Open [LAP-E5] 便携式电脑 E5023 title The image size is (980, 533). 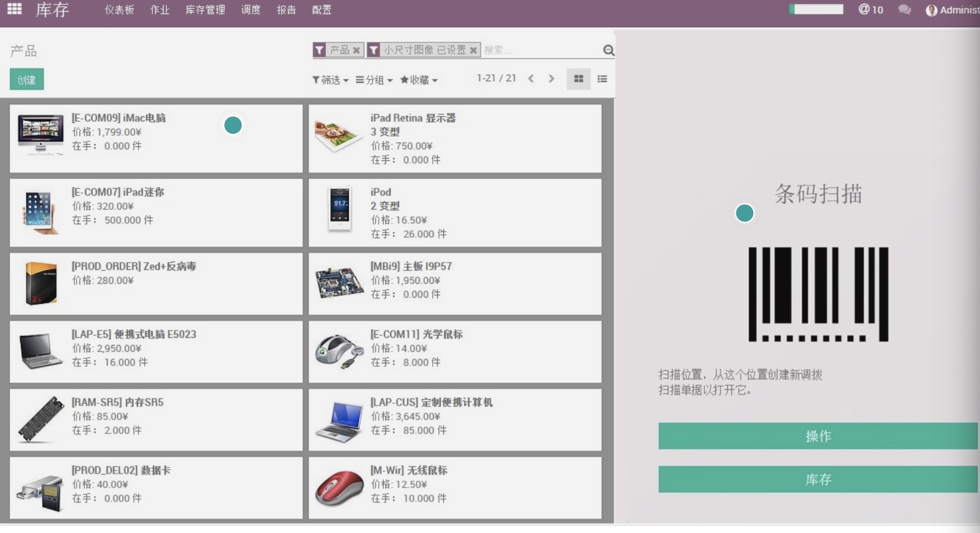[x=134, y=334]
